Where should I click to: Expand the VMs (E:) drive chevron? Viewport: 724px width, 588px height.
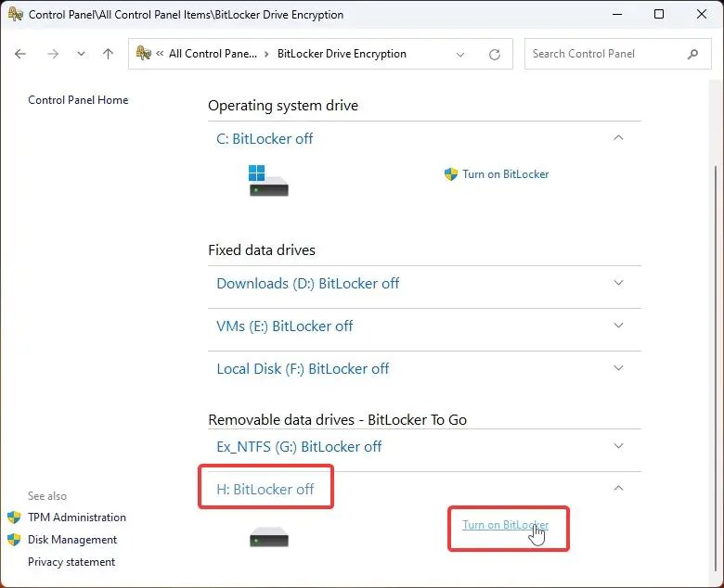pyautogui.click(x=618, y=326)
